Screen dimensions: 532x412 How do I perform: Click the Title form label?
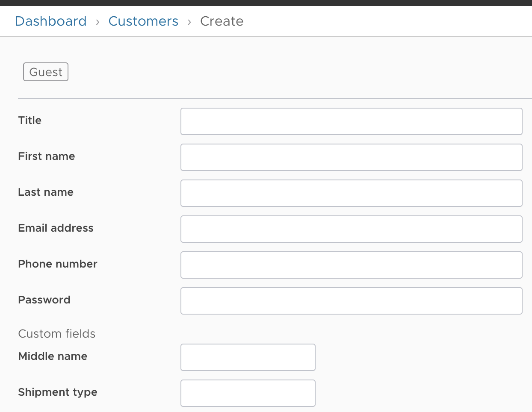click(x=30, y=120)
